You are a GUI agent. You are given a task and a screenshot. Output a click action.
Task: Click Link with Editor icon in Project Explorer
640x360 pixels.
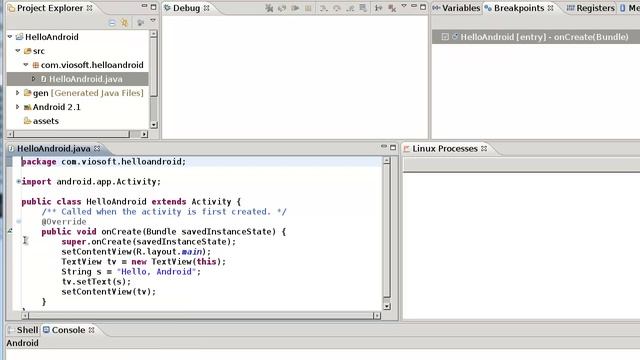(124, 23)
